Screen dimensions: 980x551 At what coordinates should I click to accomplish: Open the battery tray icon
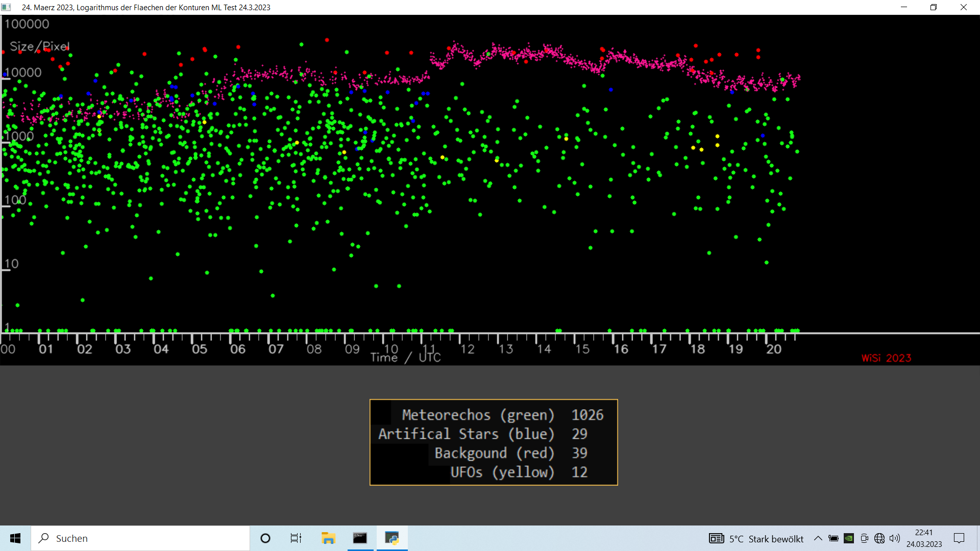834,538
